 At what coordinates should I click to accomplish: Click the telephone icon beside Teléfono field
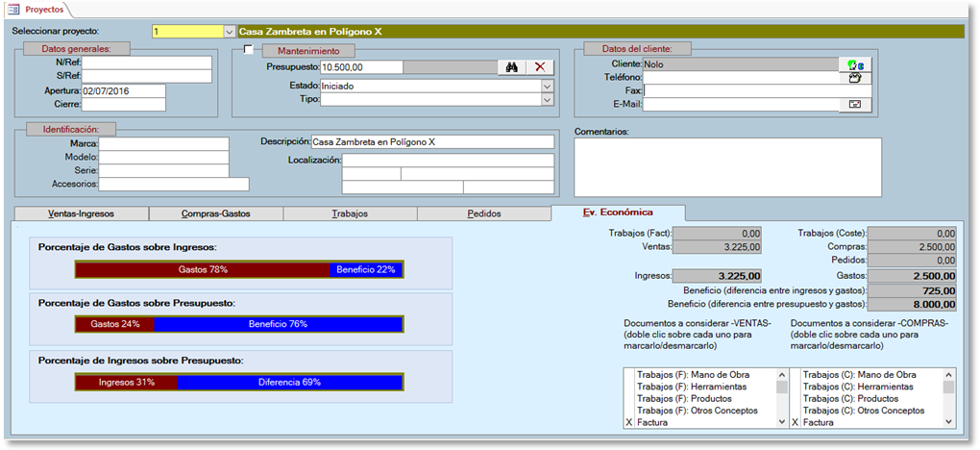point(854,78)
